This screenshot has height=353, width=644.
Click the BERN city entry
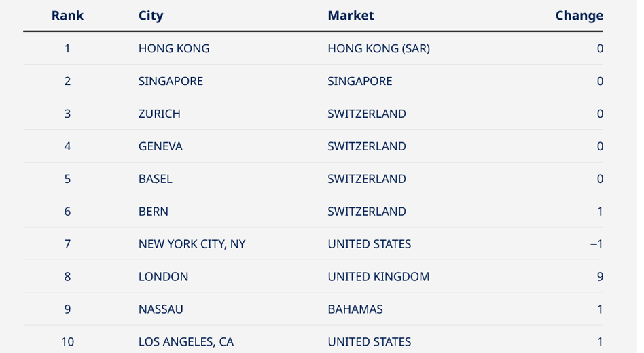(154, 212)
